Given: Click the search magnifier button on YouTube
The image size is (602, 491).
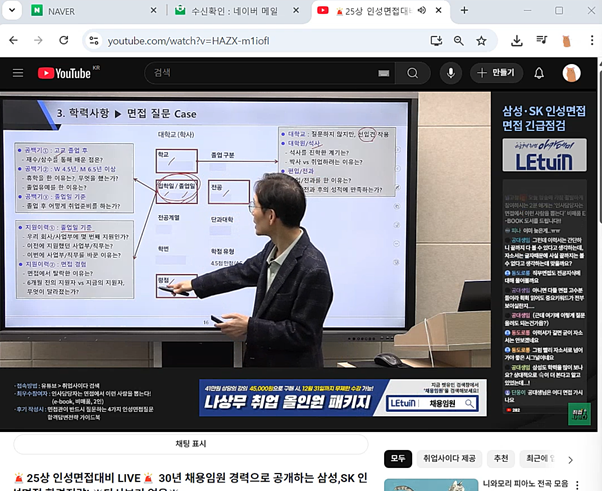Looking at the screenshot, I should (412, 73).
